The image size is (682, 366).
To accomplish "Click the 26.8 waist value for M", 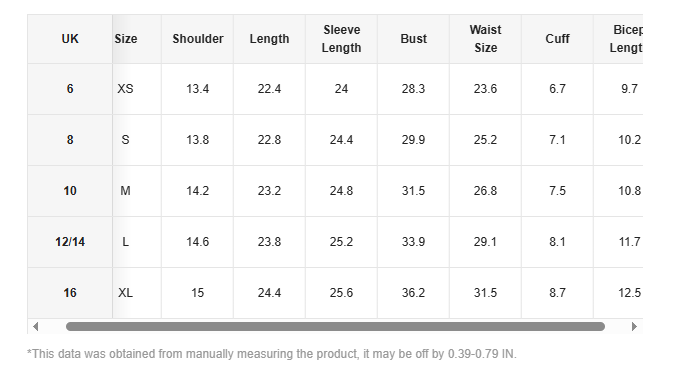I will 485,191.
